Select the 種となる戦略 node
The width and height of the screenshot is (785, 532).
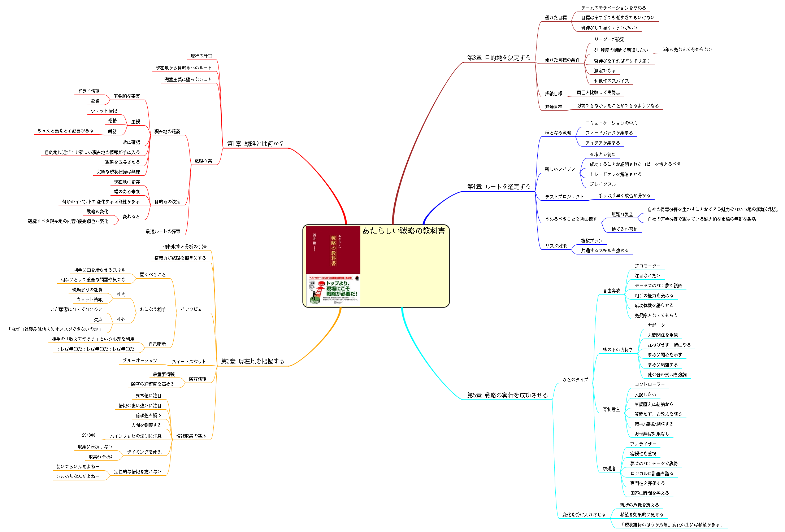tap(558, 133)
